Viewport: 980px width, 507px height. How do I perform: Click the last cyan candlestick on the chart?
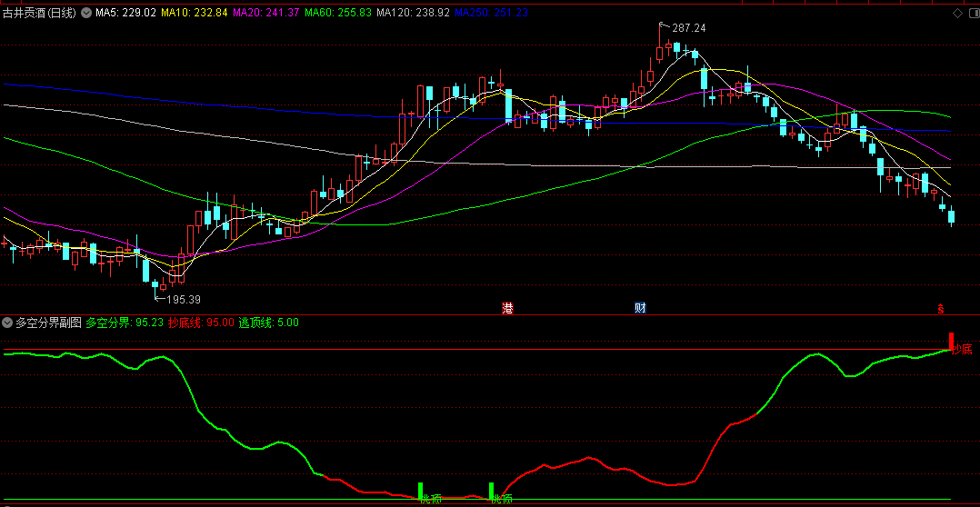tap(951, 216)
